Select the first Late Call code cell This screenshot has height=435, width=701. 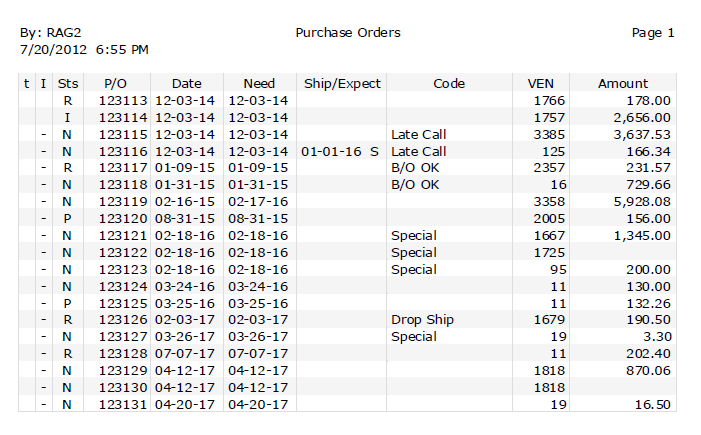[x=418, y=134]
